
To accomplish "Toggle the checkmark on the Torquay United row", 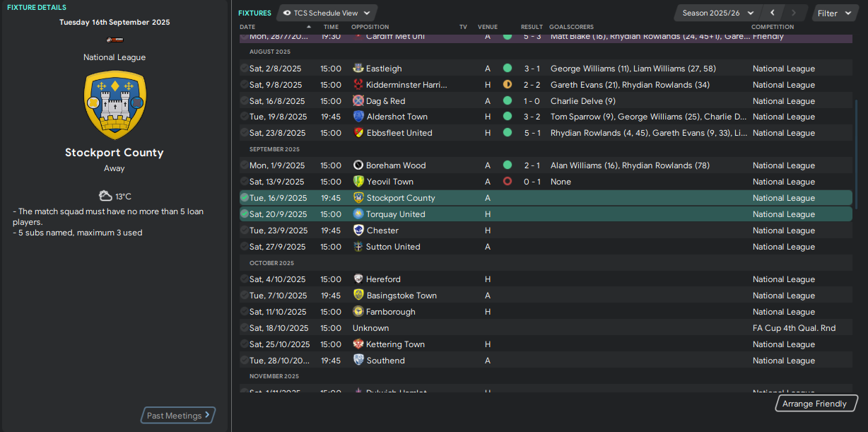I will coord(245,214).
